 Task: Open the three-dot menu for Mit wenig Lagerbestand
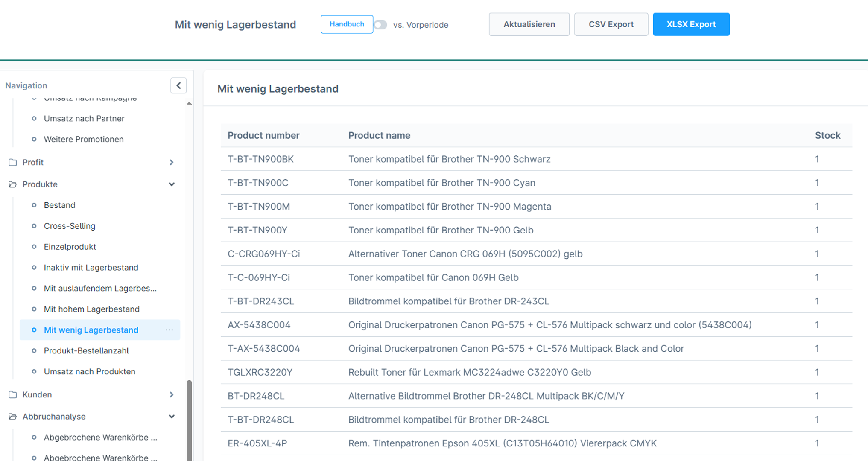170,330
